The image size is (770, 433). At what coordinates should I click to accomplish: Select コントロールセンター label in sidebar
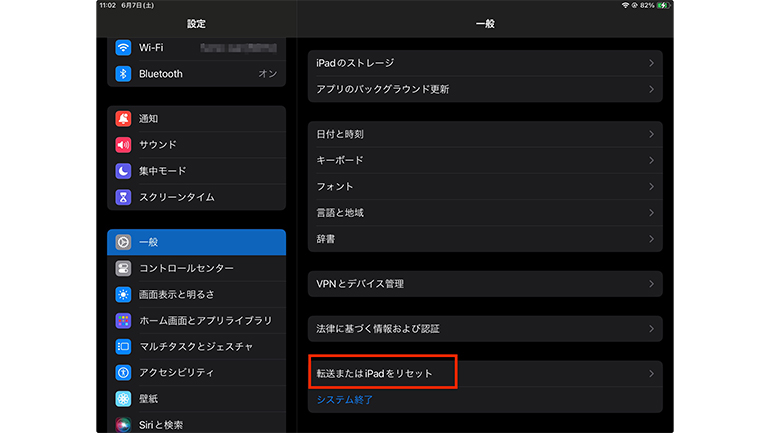pyautogui.click(x=186, y=268)
